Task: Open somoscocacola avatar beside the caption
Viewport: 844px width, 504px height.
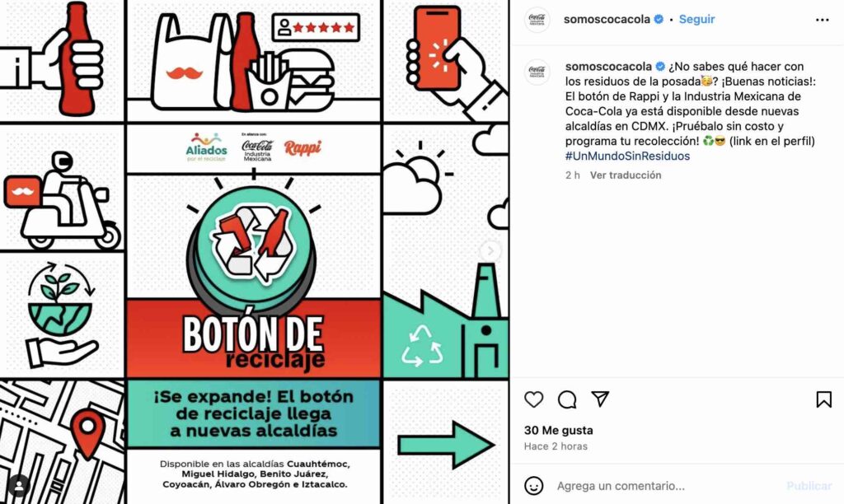Action: [537, 72]
